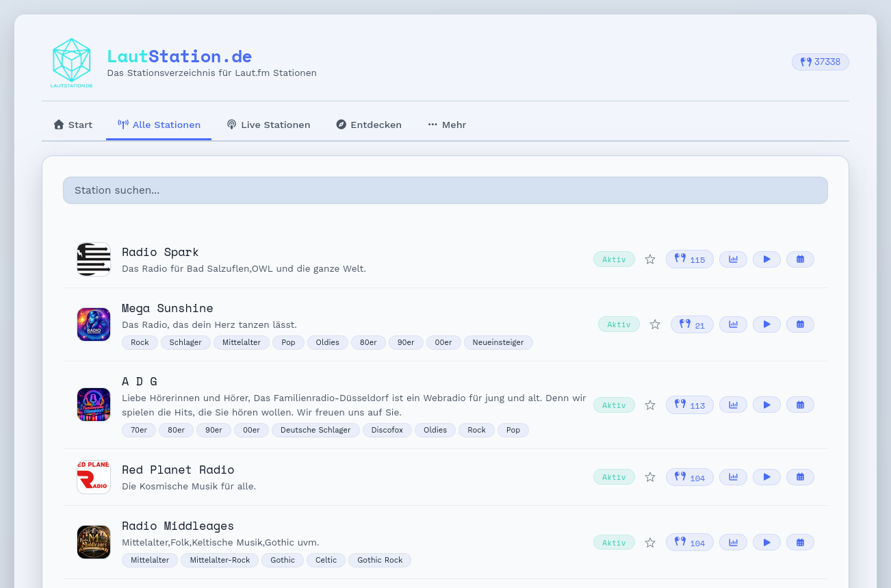This screenshot has width=891, height=588.
Task: Select the Discofox tag on A D G
Action: click(x=387, y=430)
